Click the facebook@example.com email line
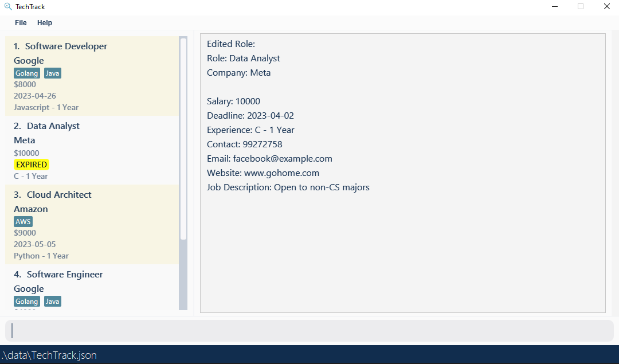This screenshot has height=364, width=619. [x=269, y=159]
